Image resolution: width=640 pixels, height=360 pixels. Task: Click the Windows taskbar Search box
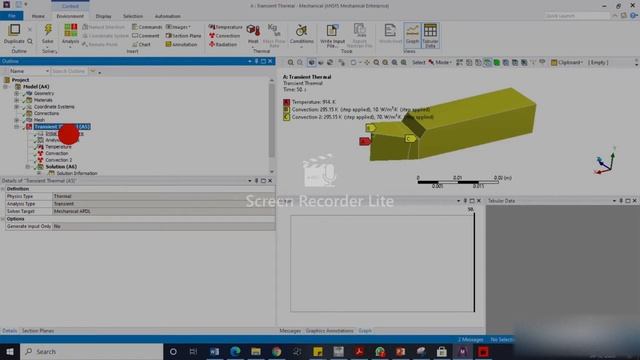92,351
